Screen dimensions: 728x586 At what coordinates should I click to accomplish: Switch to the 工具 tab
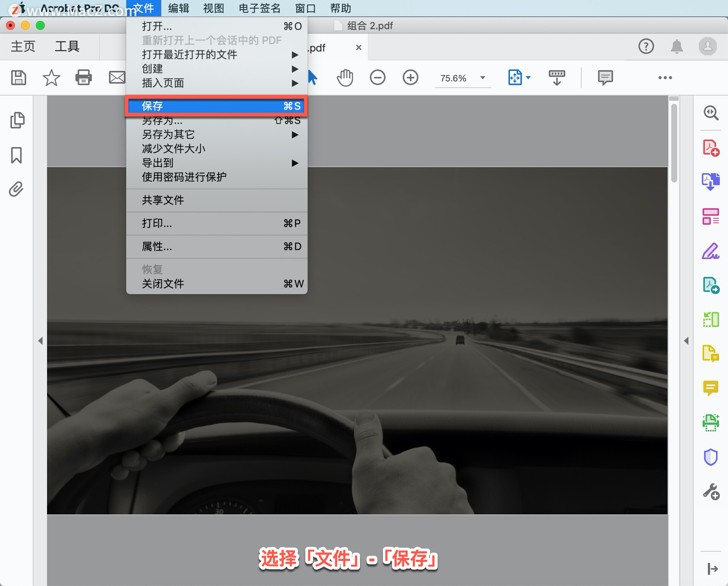pos(67,46)
